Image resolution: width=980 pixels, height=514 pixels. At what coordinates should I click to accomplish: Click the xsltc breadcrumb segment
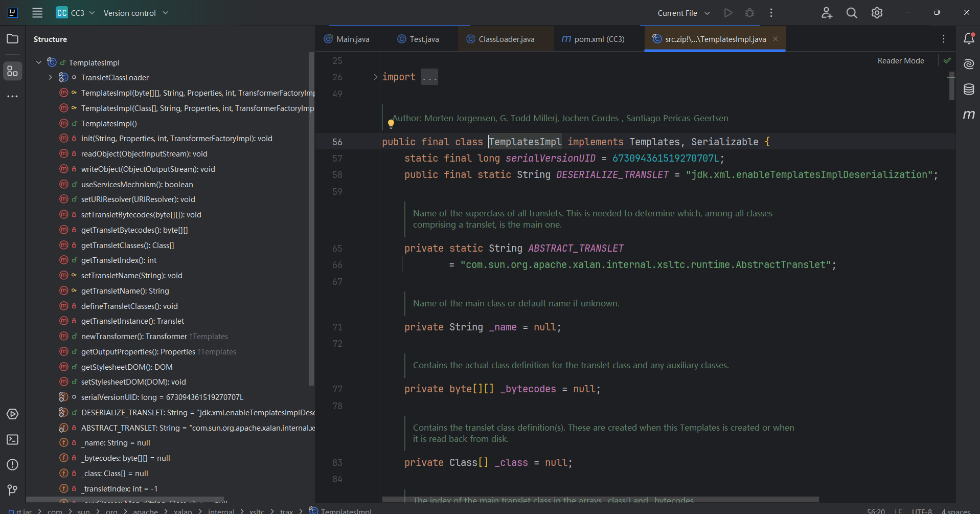[257, 511]
